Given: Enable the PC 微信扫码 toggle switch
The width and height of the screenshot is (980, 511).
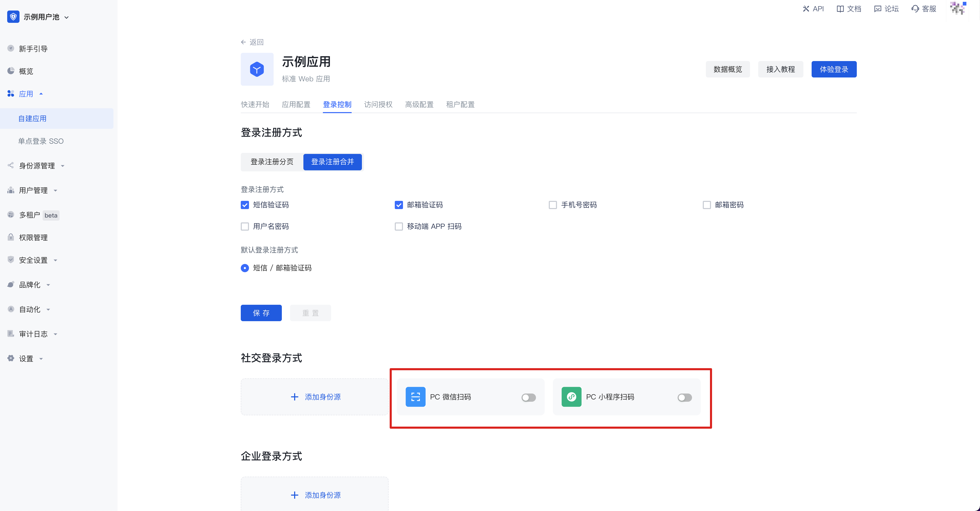Looking at the screenshot, I should tap(529, 397).
